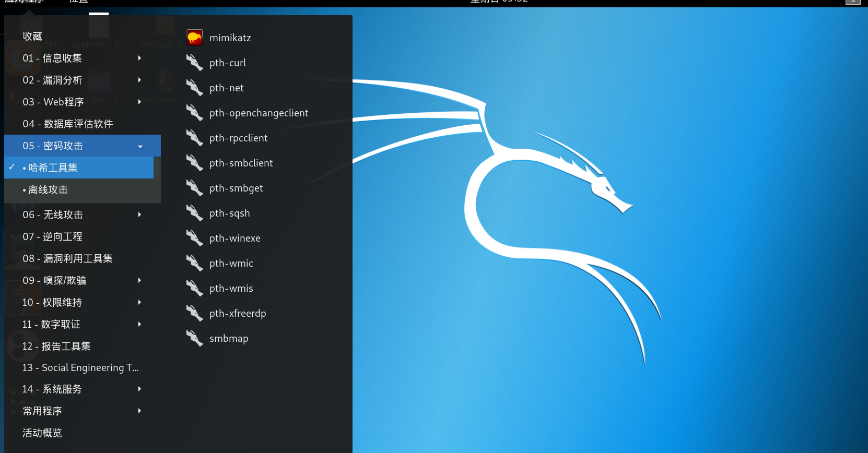
Task: Expand arrow next to 02 - 漏洞分析
Action: 139,80
